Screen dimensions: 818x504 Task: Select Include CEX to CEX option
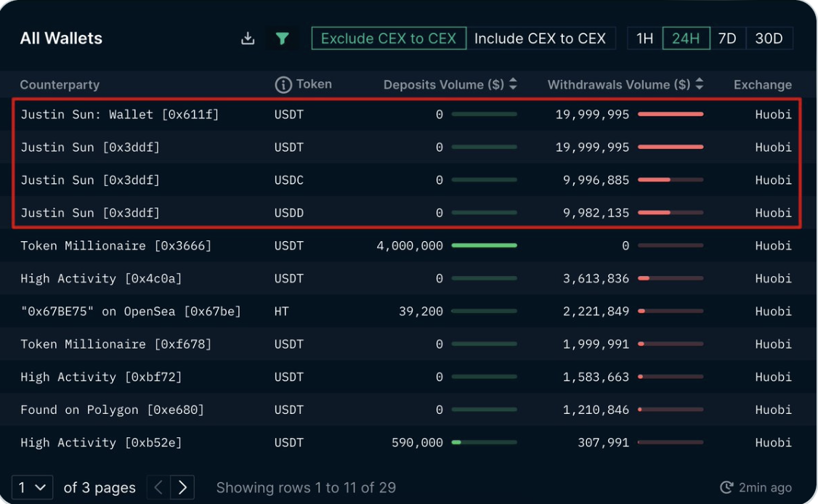[540, 38]
